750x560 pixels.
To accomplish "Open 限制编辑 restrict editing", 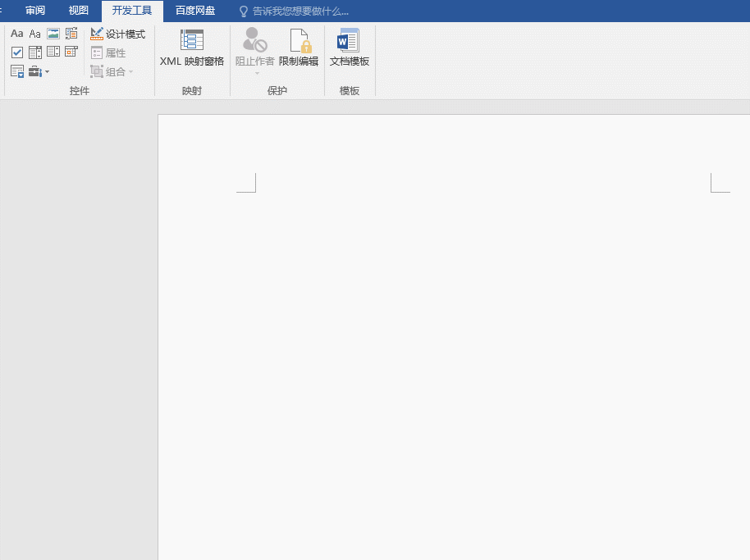I will [x=299, y=48].
